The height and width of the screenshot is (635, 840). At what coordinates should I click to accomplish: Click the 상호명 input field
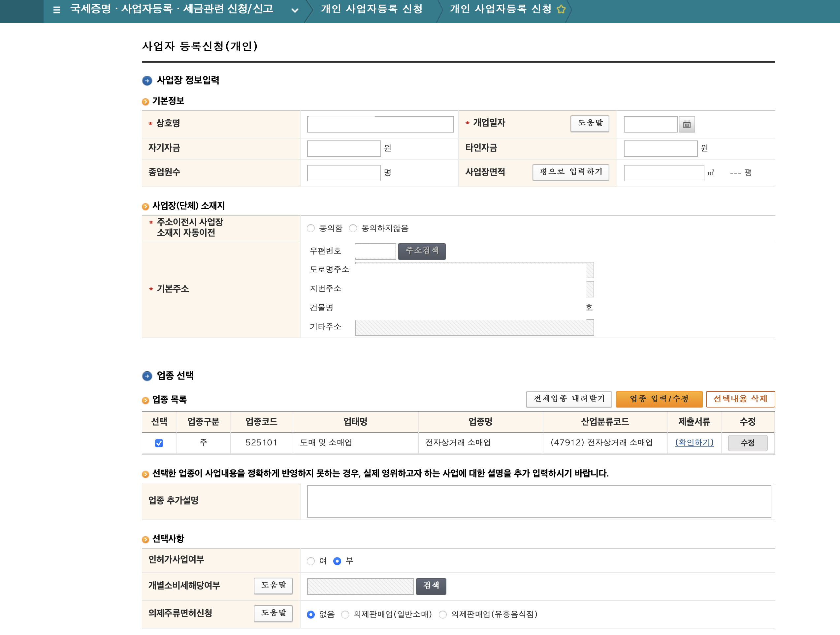click(380, 125)
